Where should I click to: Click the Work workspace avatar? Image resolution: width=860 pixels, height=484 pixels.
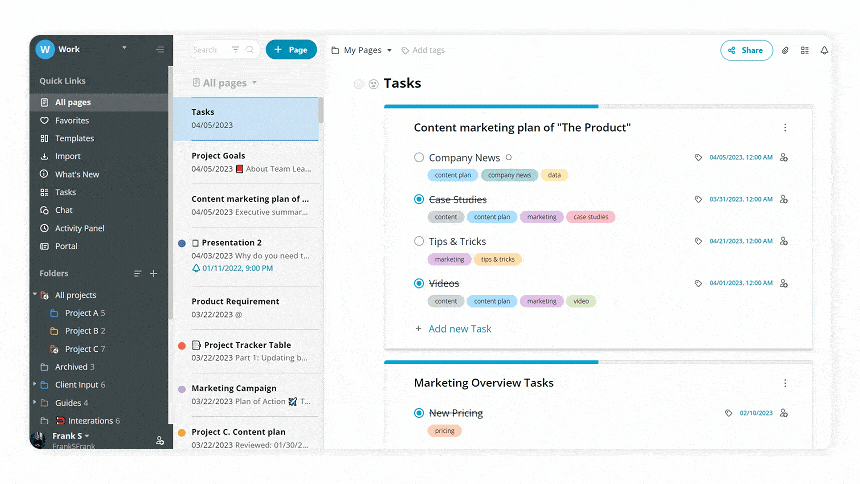pos(45,49)
